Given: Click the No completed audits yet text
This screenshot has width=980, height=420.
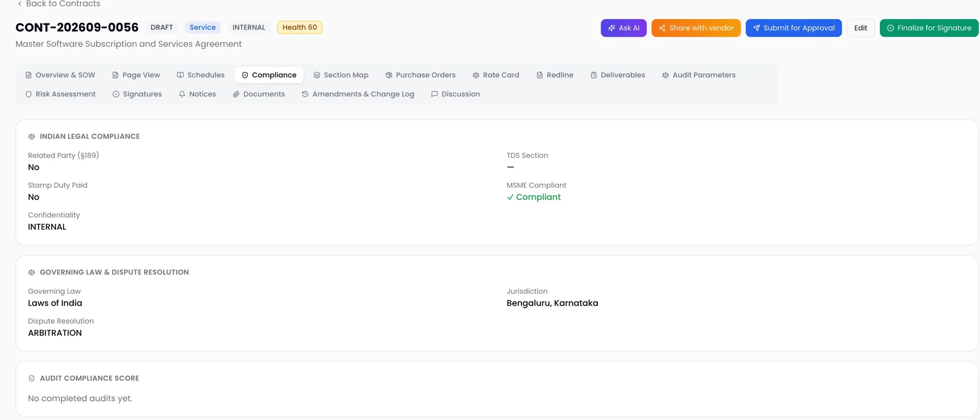Looking at the screenshot, I should click(80, 398).
